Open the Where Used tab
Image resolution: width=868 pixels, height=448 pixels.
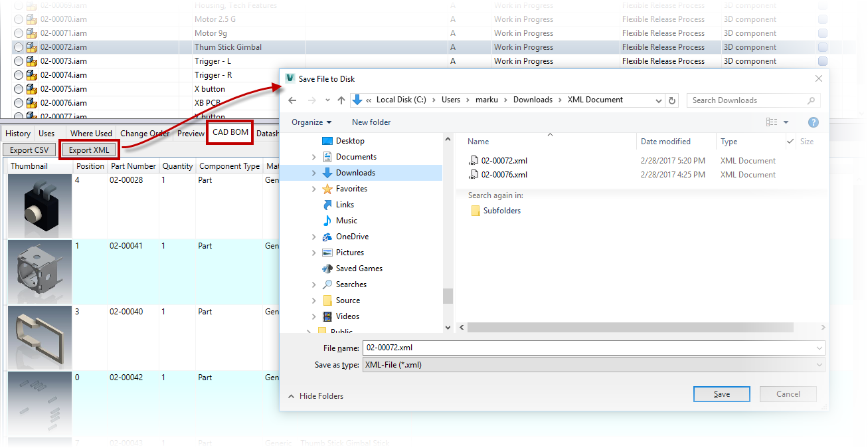[x=90, y=133]
